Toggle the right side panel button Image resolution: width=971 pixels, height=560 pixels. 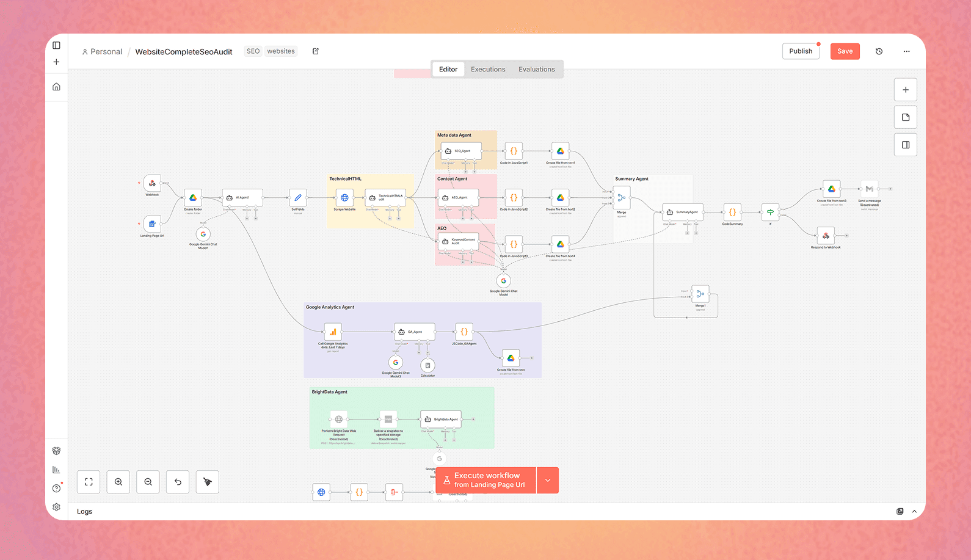pos(905,145)
